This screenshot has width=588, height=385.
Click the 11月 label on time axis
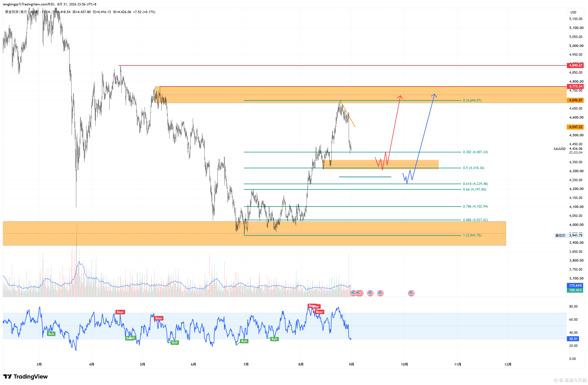coord(458,364)
